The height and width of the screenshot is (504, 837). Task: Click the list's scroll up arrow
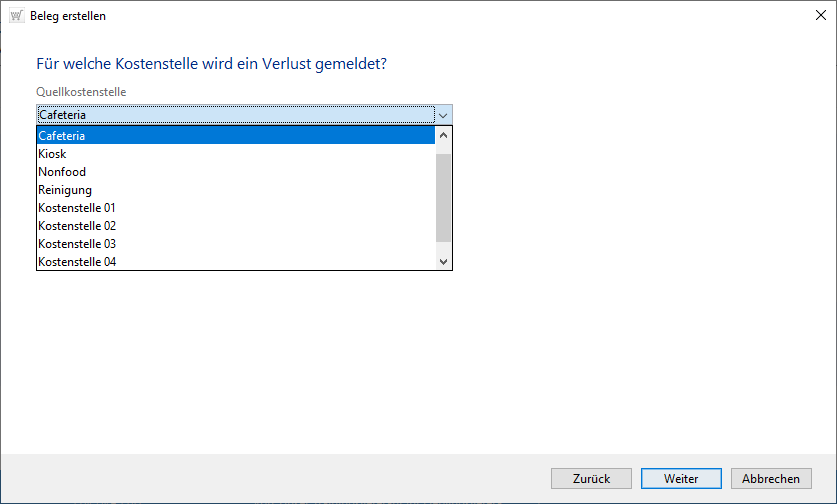[x=444, y=135]
